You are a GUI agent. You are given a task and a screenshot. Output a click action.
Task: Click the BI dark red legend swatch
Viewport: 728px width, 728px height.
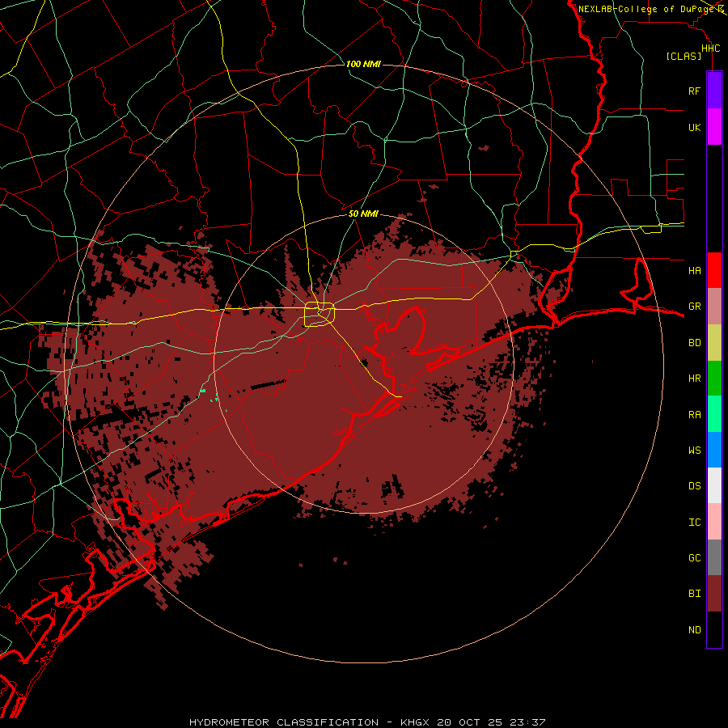(714, 594)
